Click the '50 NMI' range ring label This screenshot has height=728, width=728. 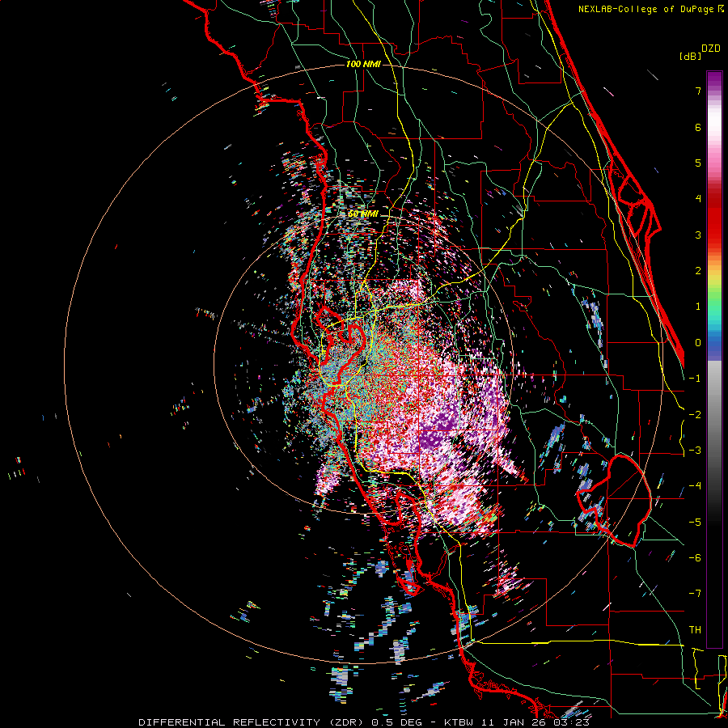click(363, 214)
